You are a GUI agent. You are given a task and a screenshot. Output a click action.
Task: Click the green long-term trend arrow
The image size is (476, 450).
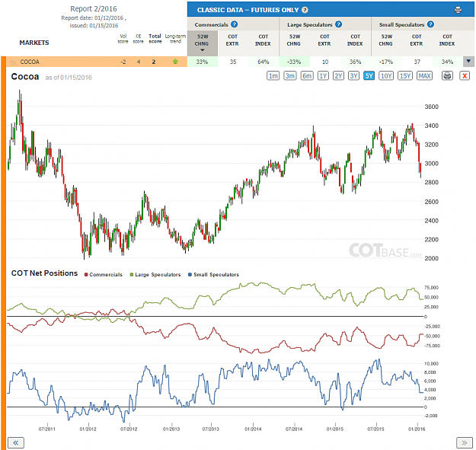(x=175, y=62)
